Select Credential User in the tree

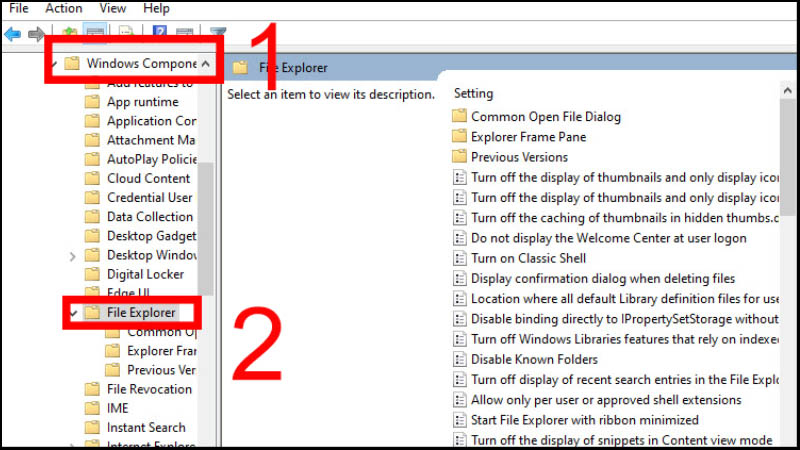pos(149,198)
